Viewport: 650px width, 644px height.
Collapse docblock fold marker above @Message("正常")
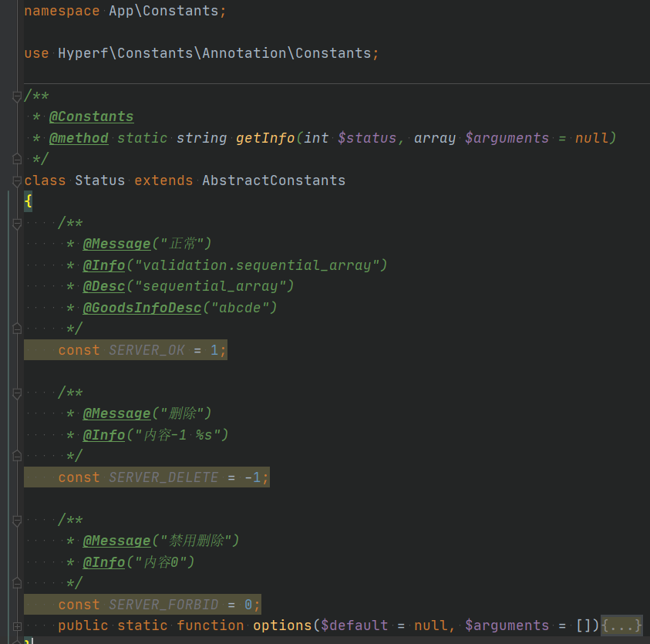point(17,224)
